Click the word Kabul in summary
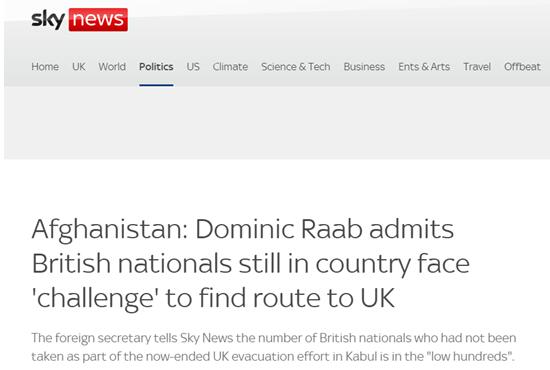 [361, 356]
